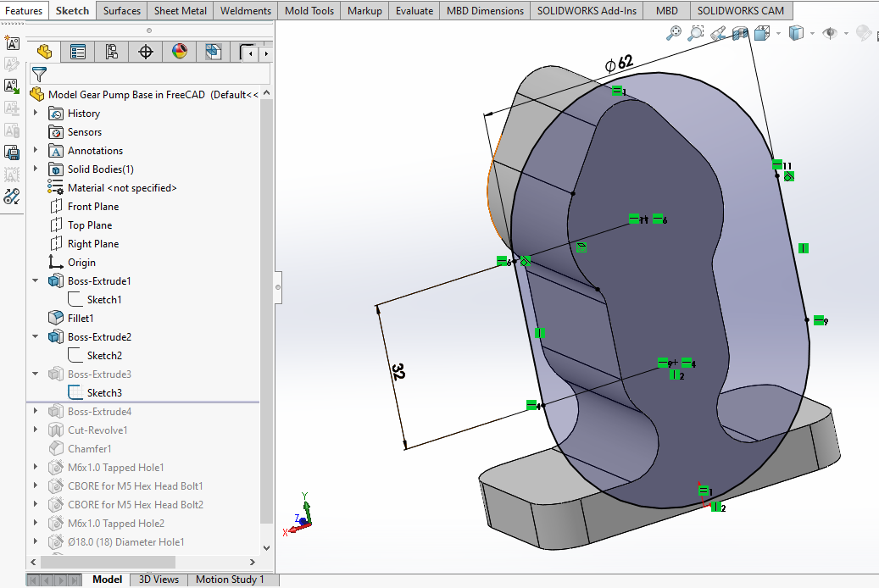Switch to the Motion Study 1 tab
879x588 pixels.
coord(230,580)
